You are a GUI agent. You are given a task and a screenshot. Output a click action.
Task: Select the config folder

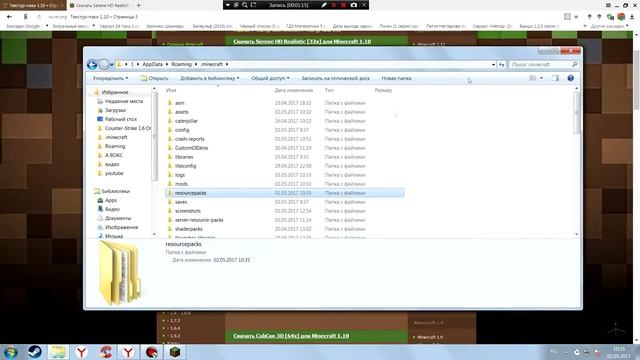point(182,130)
